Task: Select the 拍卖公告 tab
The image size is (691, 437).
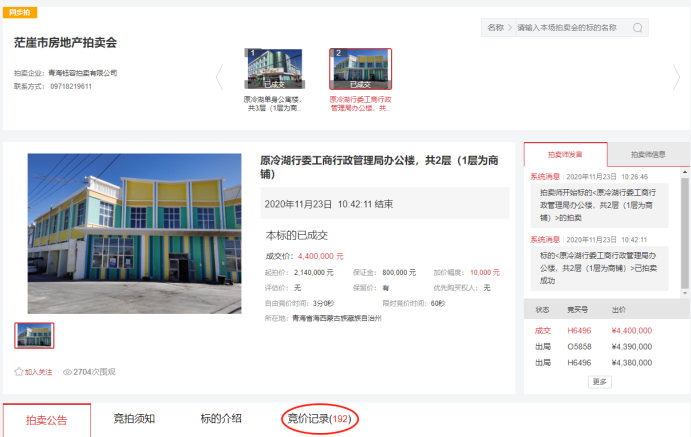Action: click(x=46, y=420)
